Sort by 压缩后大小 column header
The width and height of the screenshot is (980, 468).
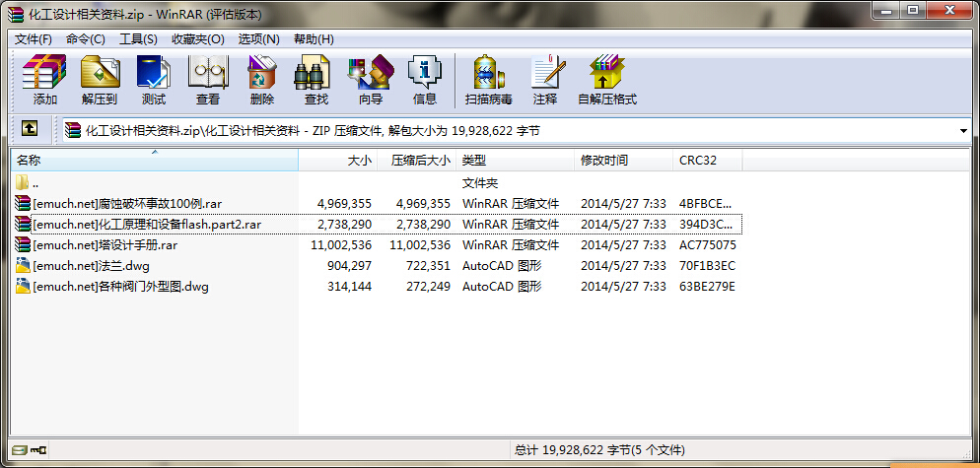click(416, 161)
